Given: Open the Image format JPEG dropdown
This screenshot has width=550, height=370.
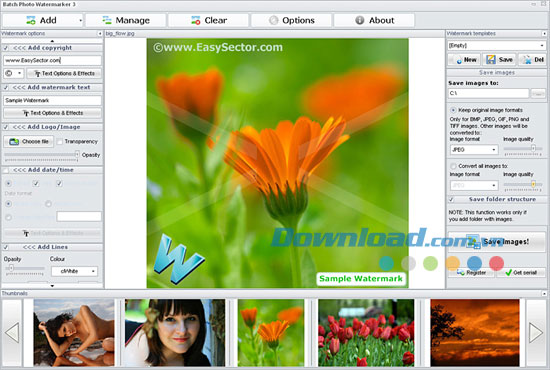Looking at the screenshot, I should click(x=474, y=150).
